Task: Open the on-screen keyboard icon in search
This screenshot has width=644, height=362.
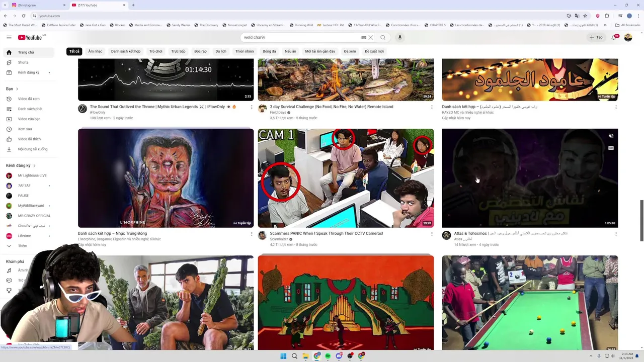Action: 364,37
